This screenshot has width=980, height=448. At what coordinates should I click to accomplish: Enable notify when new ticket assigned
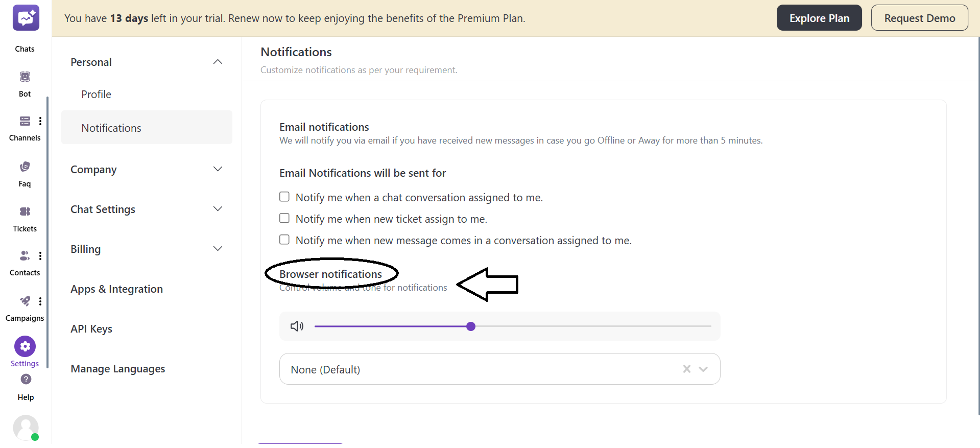284,218
